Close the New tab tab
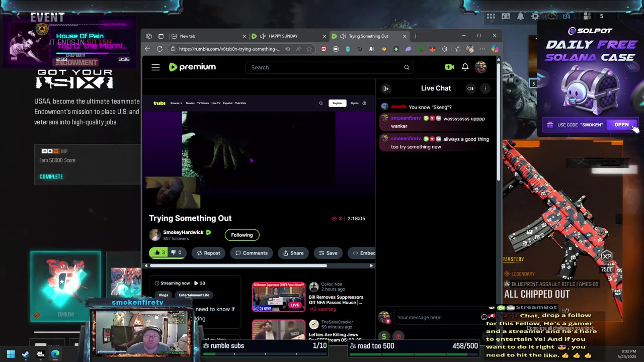 [244, 36]
